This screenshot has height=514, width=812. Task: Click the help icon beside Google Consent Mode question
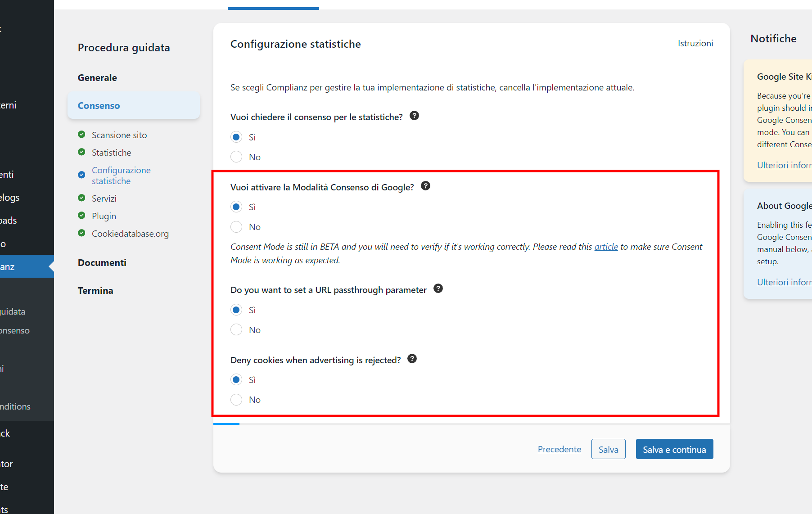(x=425, y=185)
